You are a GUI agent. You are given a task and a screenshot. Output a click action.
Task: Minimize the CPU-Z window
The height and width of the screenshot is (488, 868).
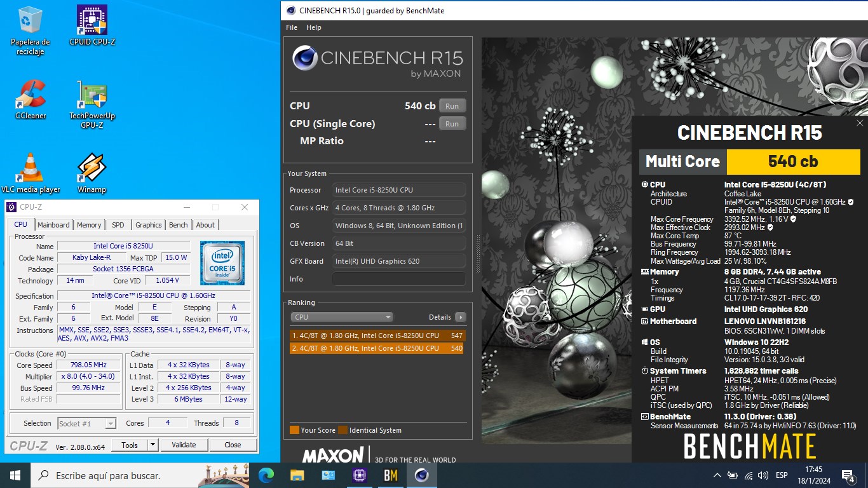pos(187,207)
